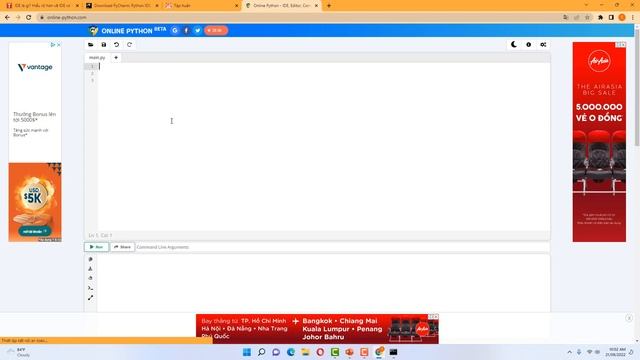640x360 pixels.
Task: Close the bottom AirAsia banner ad
Action: coord(436,317)
